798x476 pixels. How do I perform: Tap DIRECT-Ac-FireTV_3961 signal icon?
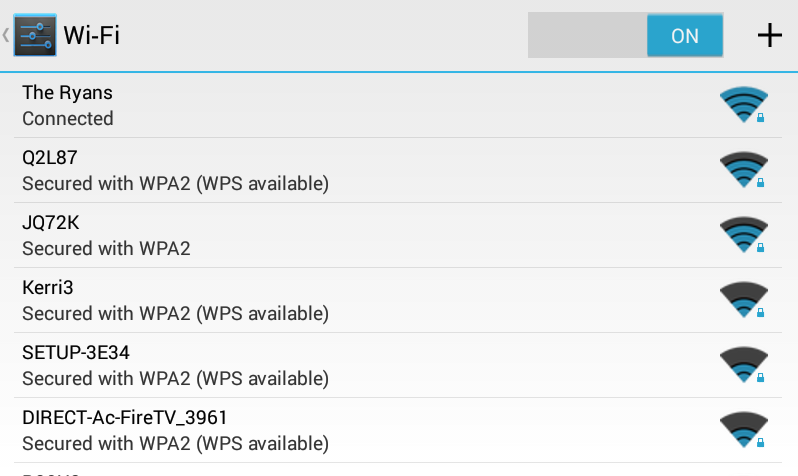point(743,430)
